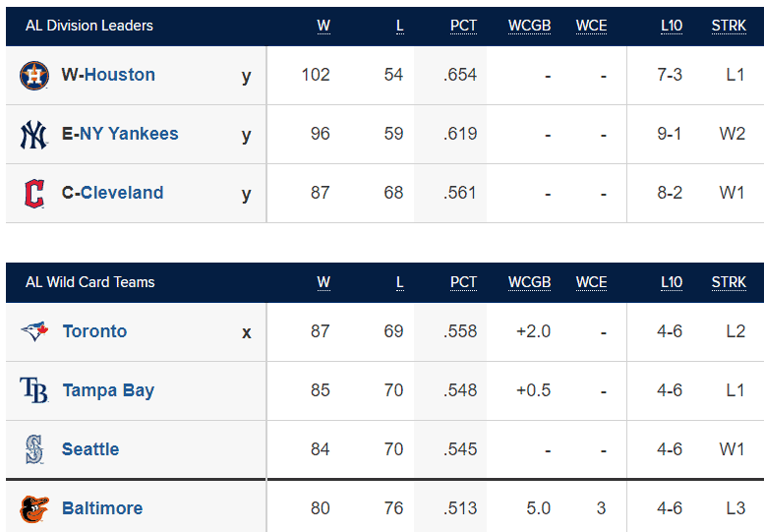Open the Toronto team link
Viewport: 764px width, 532px height.
point(94,331)
